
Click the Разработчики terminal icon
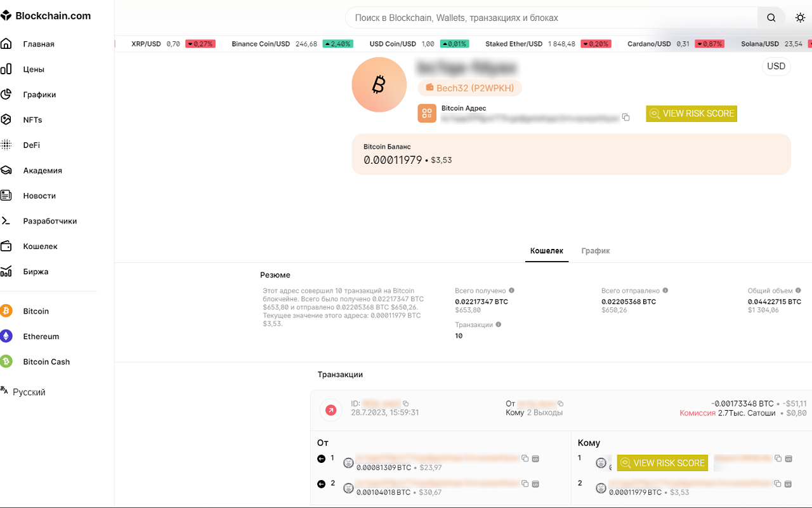pyautogui.click(x=6, y=221)
